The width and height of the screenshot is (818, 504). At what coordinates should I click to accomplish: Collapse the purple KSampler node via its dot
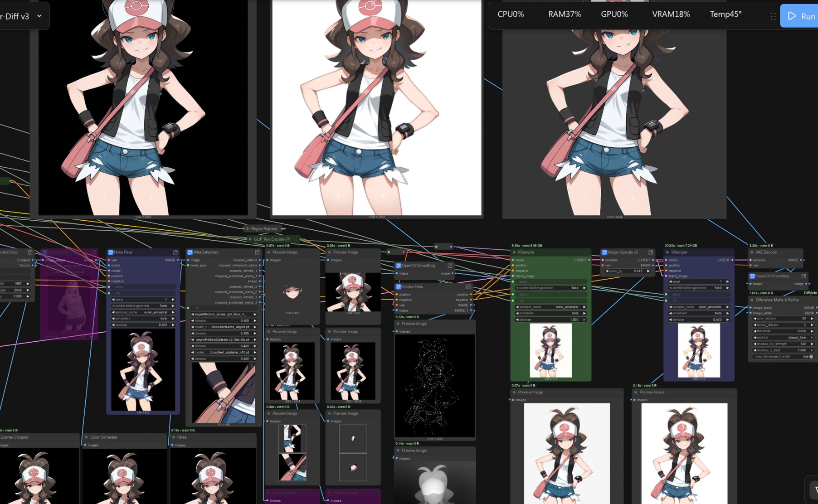pos(667,252)
